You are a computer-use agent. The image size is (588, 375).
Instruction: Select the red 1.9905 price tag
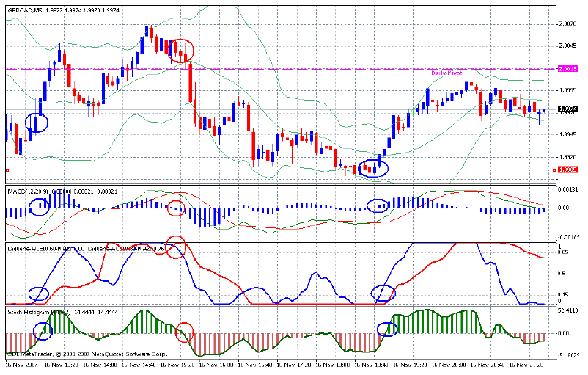click(x=568, y=170)
